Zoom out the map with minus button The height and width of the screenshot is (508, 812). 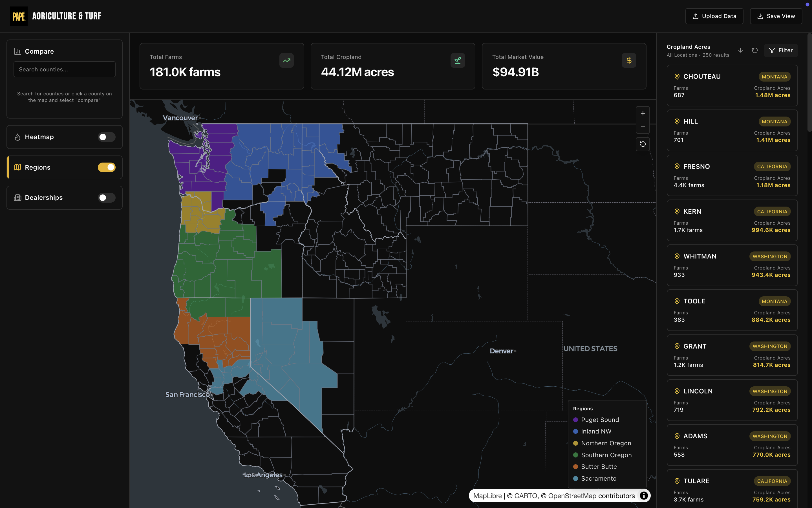pos(643,127)
